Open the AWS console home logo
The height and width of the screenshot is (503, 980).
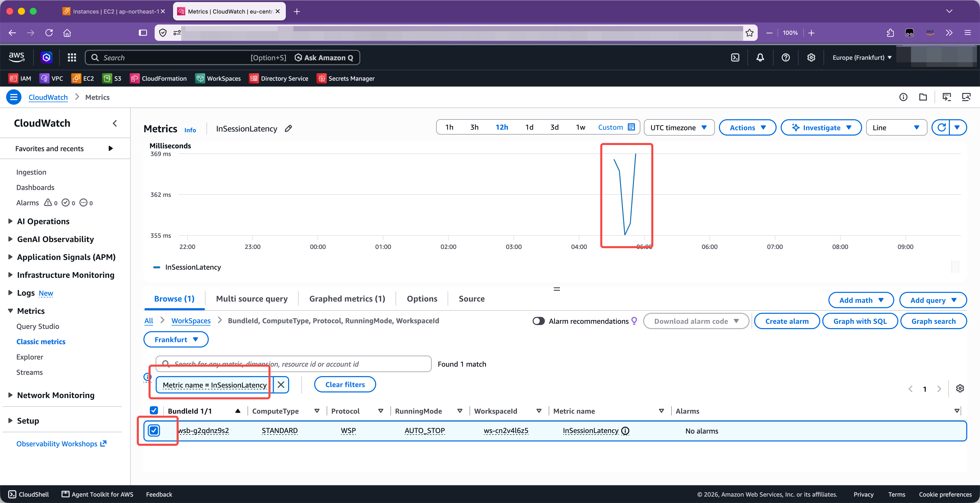[x=16, y=57]
